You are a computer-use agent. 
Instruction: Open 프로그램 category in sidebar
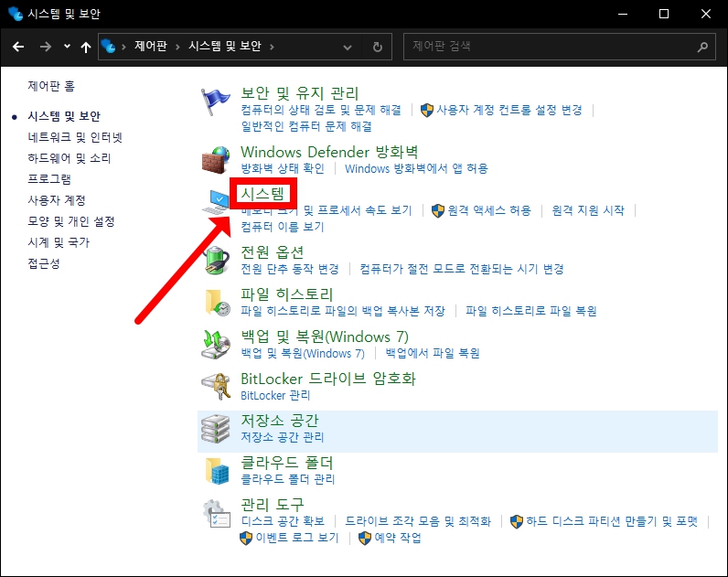pos(49,179)
